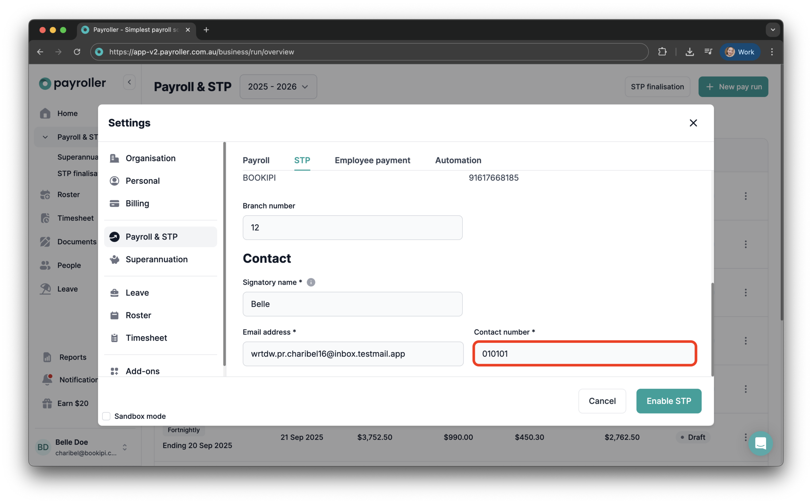The width and height of the screenshot is (812, 504).
Task: Click Signatory name info icon
Action: [311, 282]
